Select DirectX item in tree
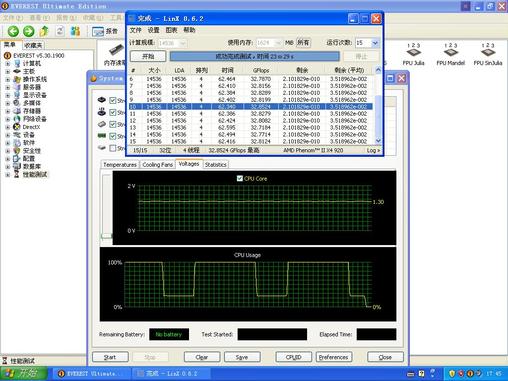 (x=31, y=127)
